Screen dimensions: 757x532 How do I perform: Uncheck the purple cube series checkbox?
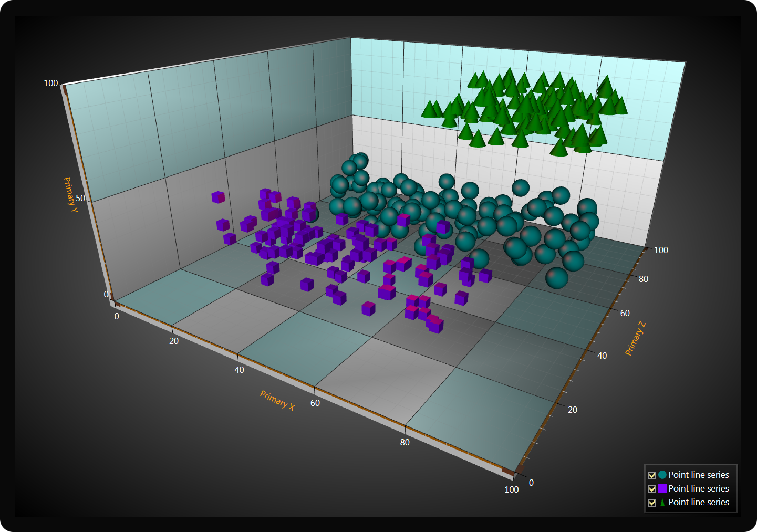pyautogui.click(x=652, y=489)
